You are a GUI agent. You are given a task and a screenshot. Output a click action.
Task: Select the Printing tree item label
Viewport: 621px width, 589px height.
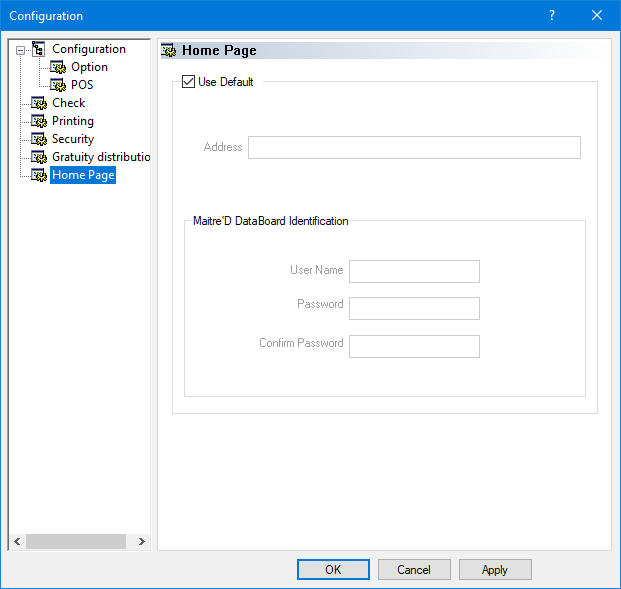click(x=73, y=121)
